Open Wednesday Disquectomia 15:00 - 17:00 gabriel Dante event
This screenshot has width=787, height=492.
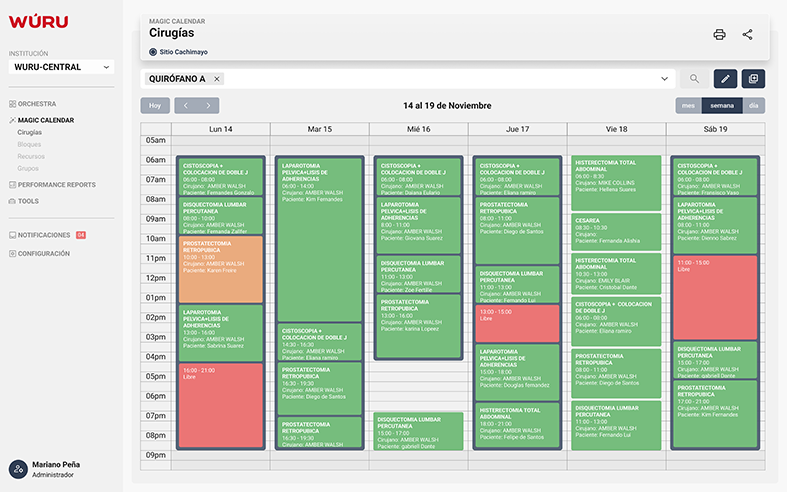click(x=419, y=431)
